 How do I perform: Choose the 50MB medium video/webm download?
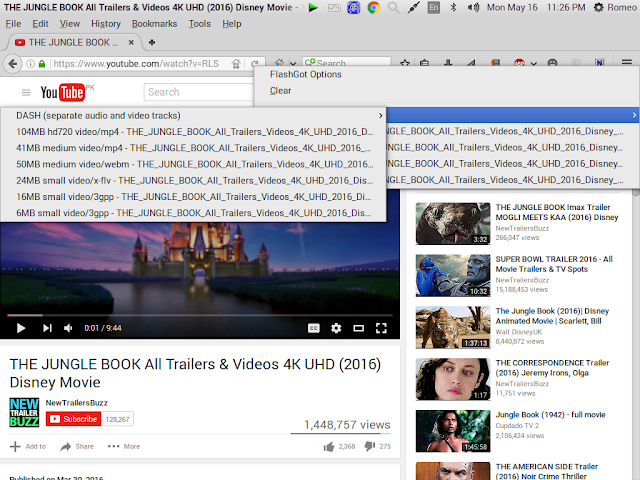[x=193, y=164]
